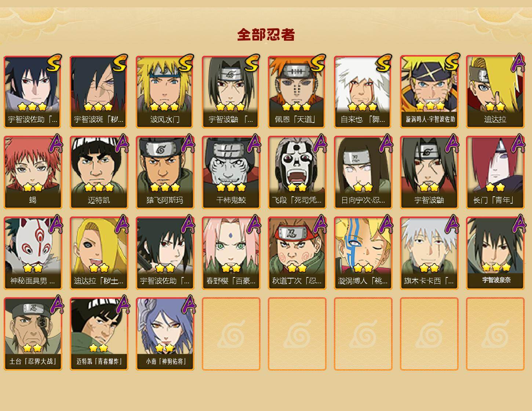The width and height of the screenshot is (532, 411).
Task: Select the 波风水门 ninja card
Action: point(165,92)
